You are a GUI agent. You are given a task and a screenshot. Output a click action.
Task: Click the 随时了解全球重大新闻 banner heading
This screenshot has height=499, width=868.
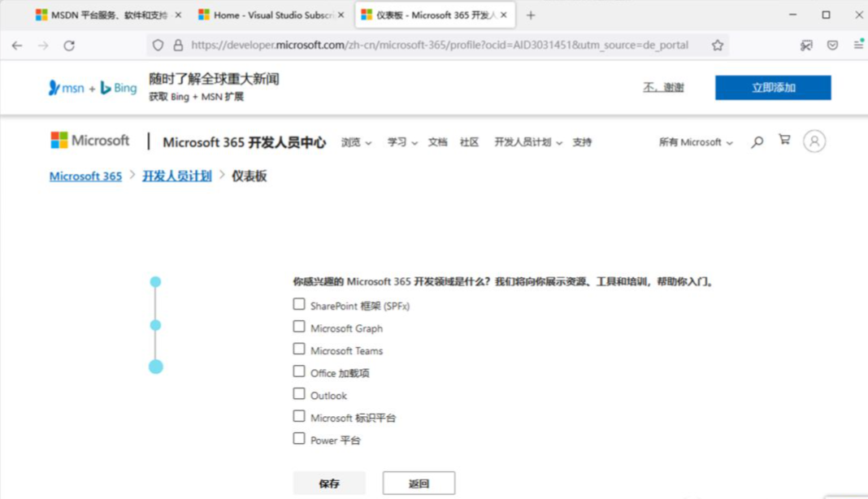(x=214, y=79)
